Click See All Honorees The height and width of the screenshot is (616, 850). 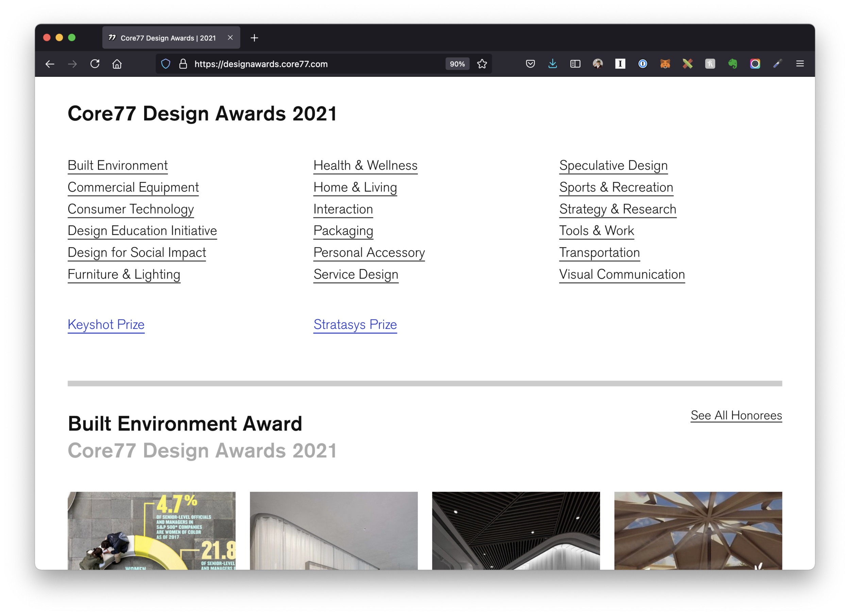(x=736, y=415)
